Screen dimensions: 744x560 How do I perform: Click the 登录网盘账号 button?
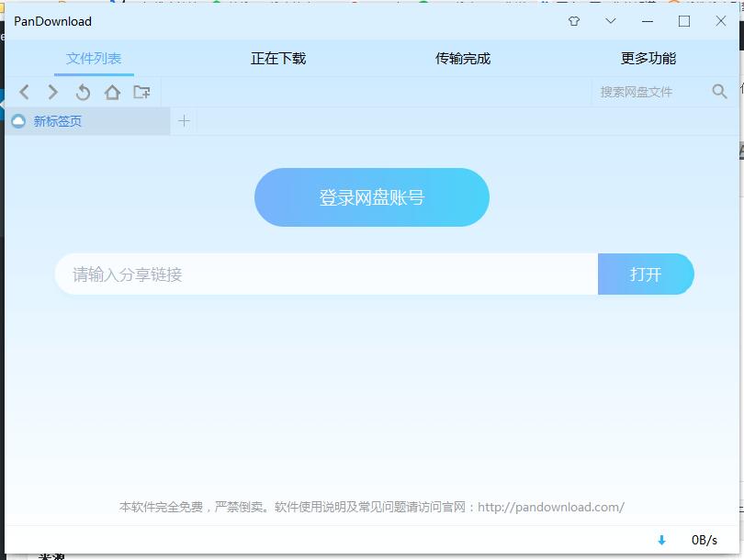pos(372,197)
